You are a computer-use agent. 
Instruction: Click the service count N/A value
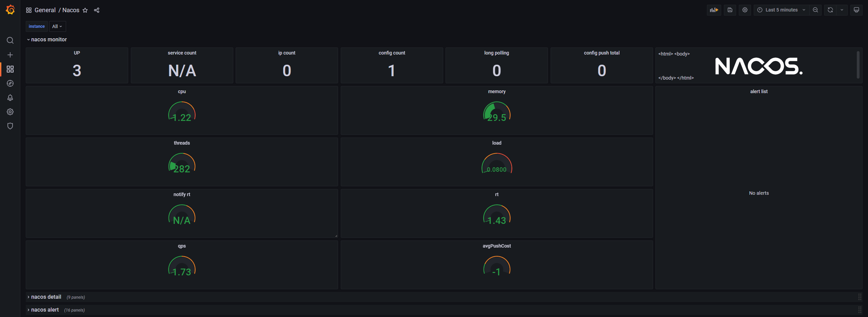point(182,70)
